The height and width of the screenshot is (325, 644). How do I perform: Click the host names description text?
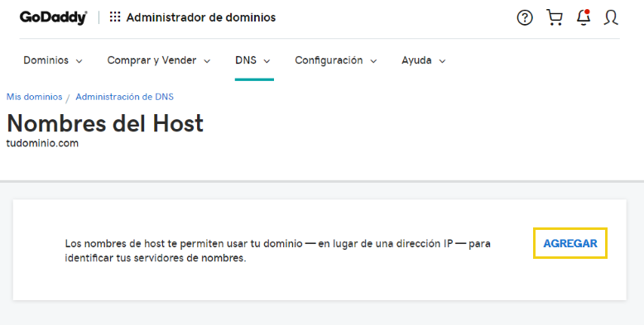(x=277, y=251)
